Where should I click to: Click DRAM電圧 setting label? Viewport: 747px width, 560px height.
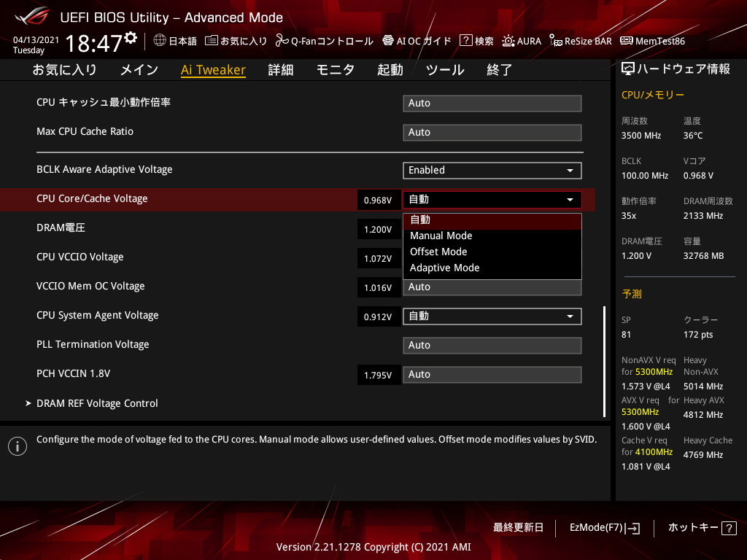click(x=61, y=227)
